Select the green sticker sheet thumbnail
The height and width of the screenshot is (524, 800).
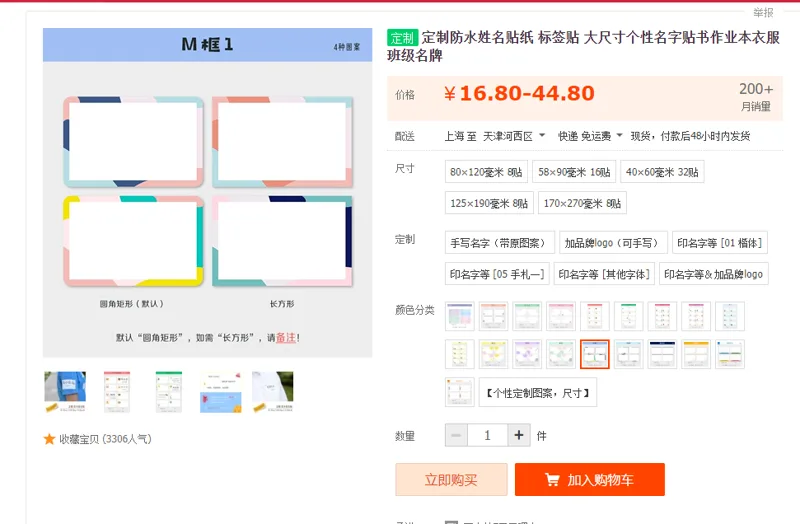pyautogui.click(x=169, y=392)
